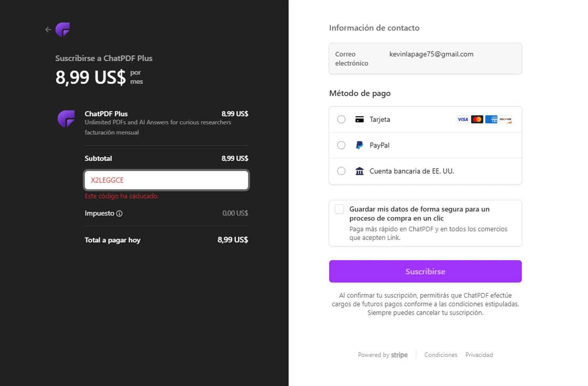588x386 pixels.
Task: Click the bank building icon
Action: (x=359, y=171)
